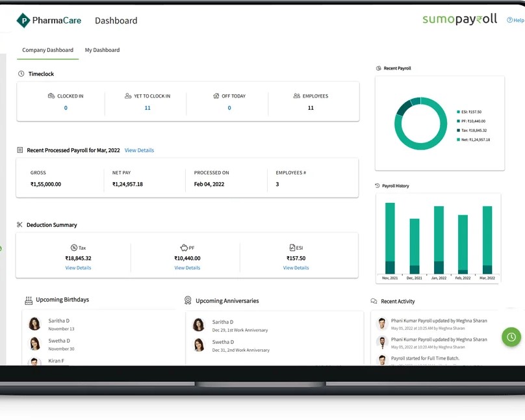This screenshot has height=420, width=525.
Task: Click the Timeclock clock icon
Action: tap(21, 74)
